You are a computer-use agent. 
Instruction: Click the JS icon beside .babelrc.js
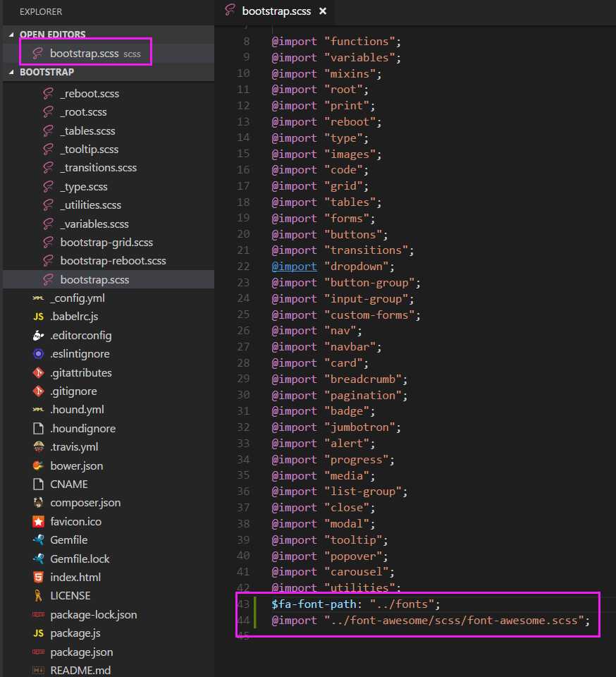pos(38,317)
